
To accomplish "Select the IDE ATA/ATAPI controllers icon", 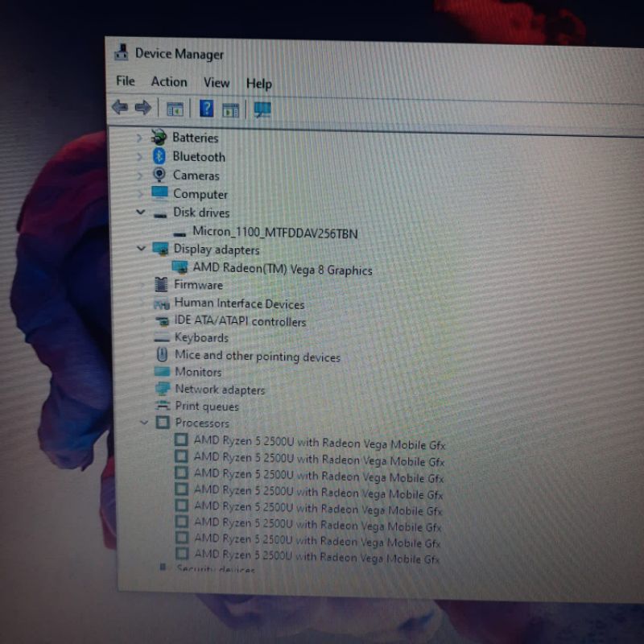I will (x=163, y=320).
